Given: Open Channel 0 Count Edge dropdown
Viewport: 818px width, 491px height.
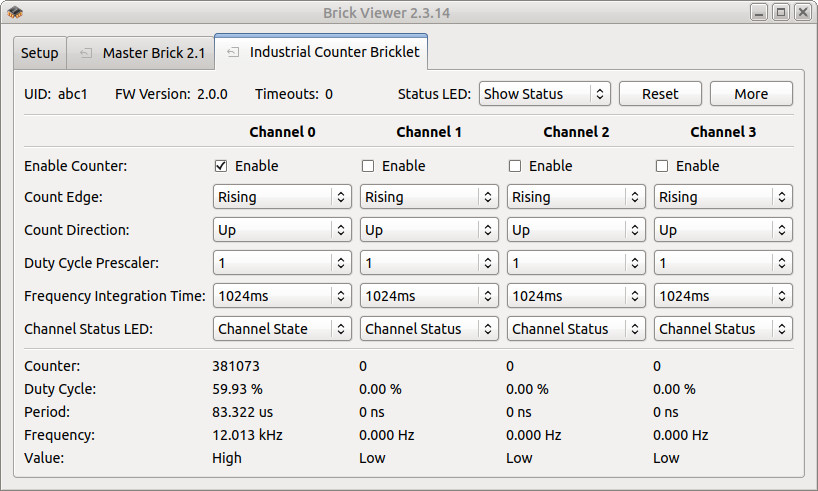Looking at the screenshot, I should [x=282, y=197].
